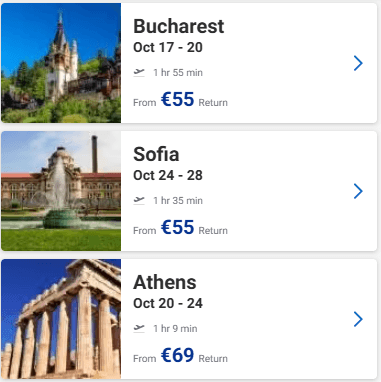Open the Sofia fountain photo
The image size is (381, 382).
click(61, 191)
